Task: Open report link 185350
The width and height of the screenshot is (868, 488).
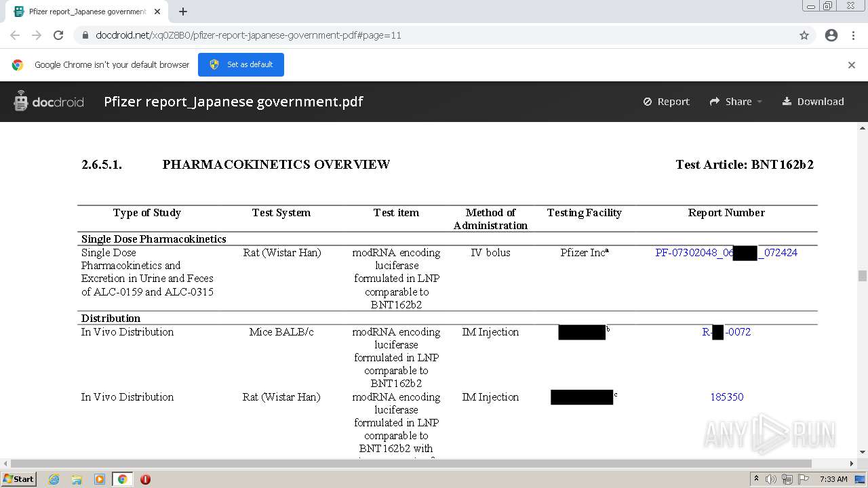Action: 727,397
